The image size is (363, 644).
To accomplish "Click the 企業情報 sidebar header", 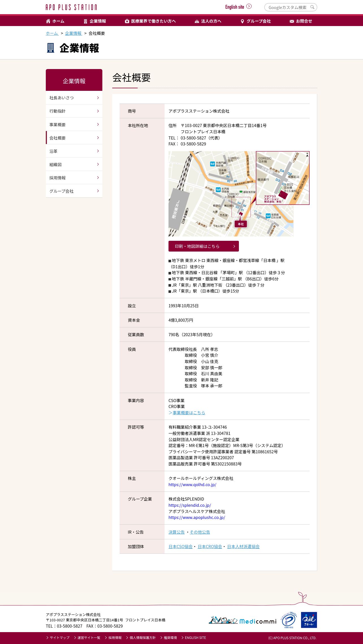I will click(74, 80).
